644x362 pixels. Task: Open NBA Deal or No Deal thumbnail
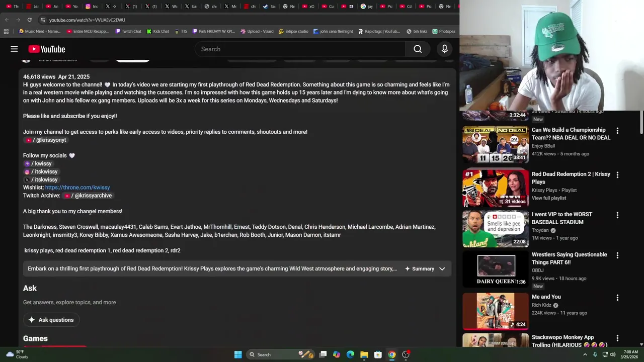click(496, 144)
